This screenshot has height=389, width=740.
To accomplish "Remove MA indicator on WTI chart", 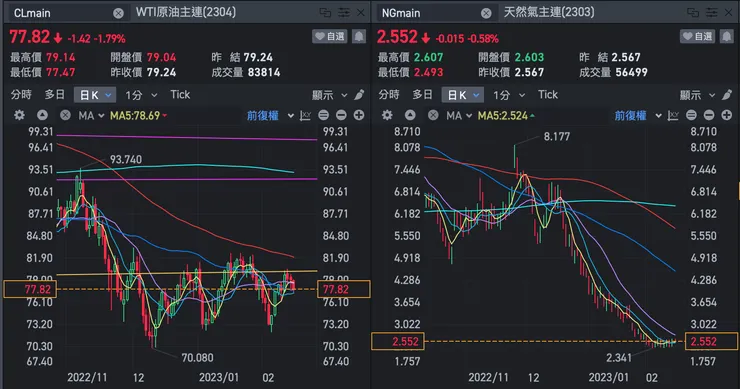I will (x=65, y=115).
